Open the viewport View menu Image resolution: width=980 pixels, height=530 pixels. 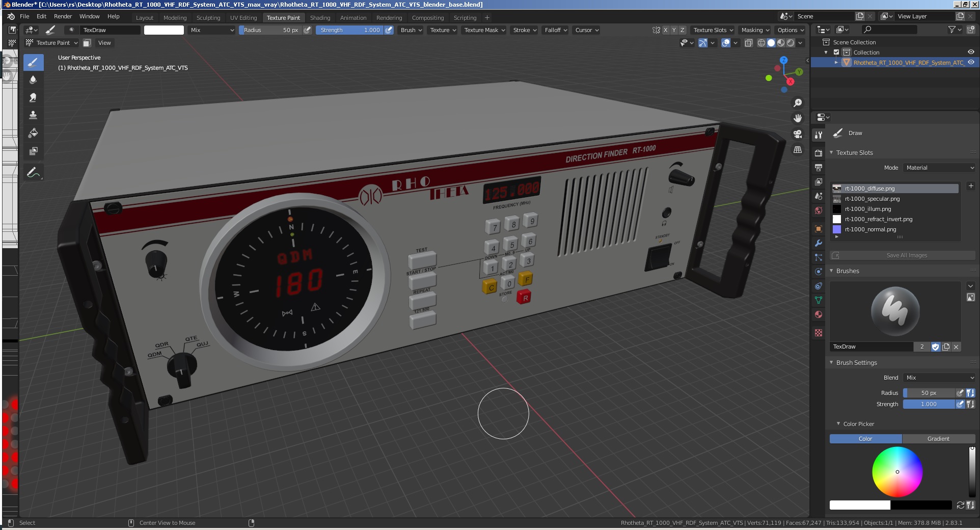tap(104, 43)
